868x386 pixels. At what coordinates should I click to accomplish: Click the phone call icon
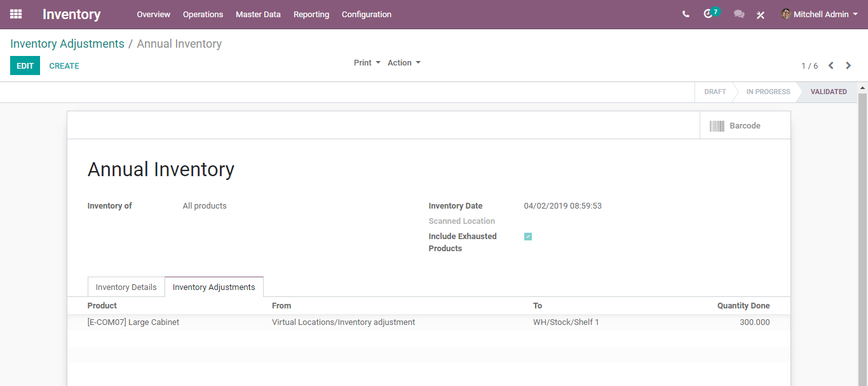(x=686, y=14)
